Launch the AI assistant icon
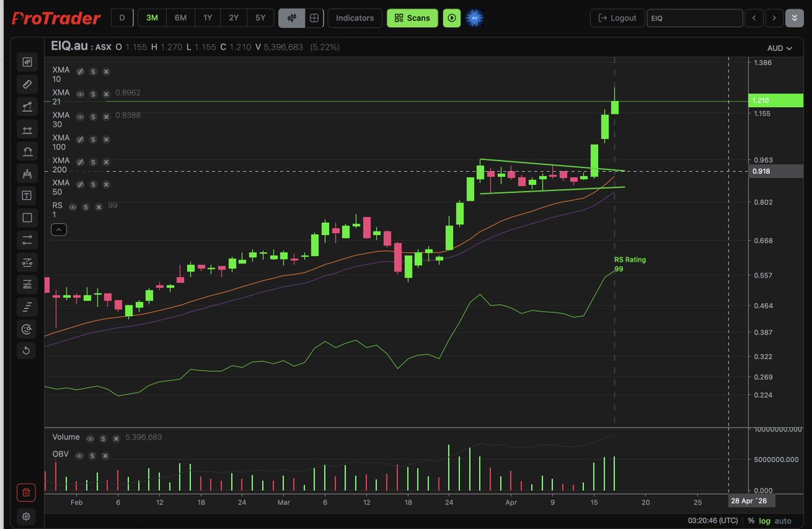This screenshot has width=812, height=529. tap(475, 17)
